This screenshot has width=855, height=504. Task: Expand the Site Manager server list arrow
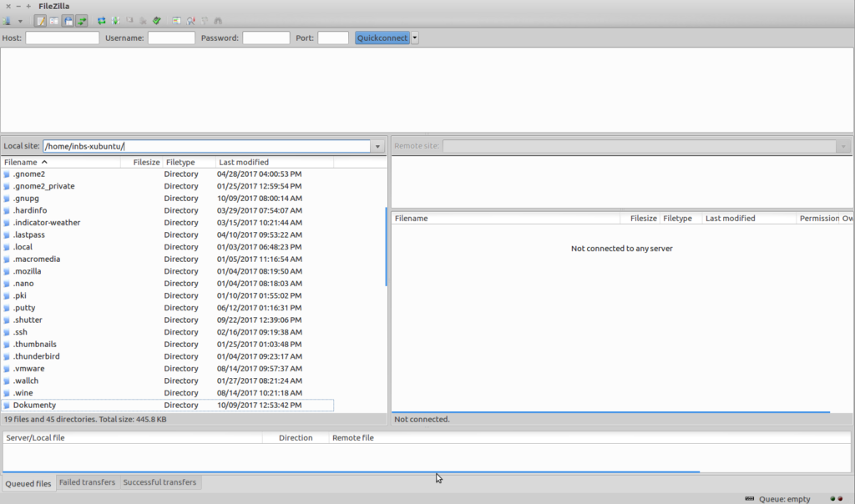(x=20, y=21)
